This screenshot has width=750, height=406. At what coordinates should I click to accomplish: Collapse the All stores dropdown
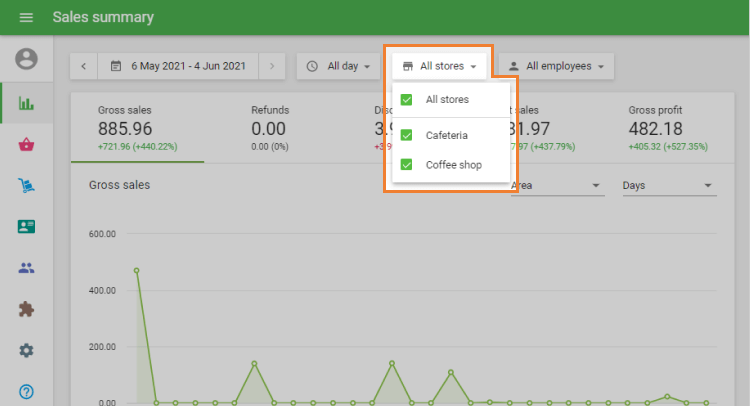[439, 66]
